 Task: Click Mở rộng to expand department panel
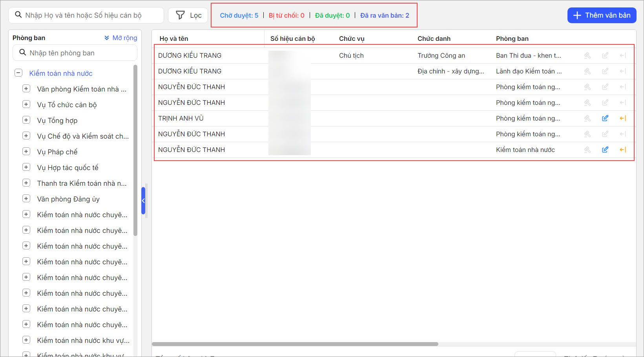[x=121, y=38]
